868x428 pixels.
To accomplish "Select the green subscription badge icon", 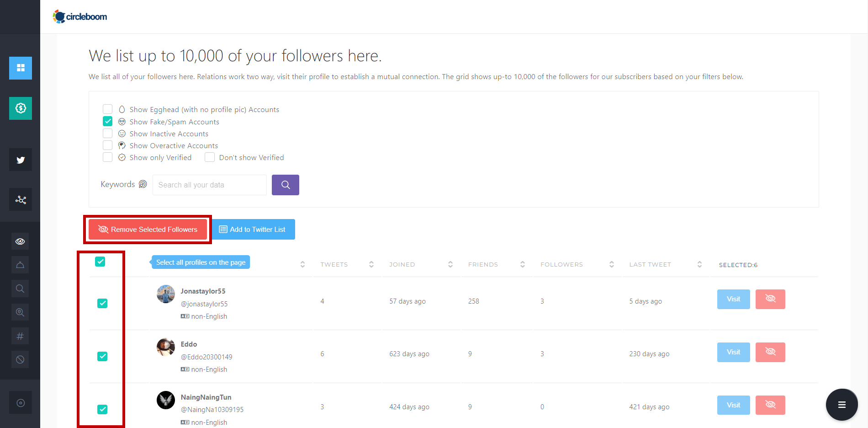I will [20, 108].
